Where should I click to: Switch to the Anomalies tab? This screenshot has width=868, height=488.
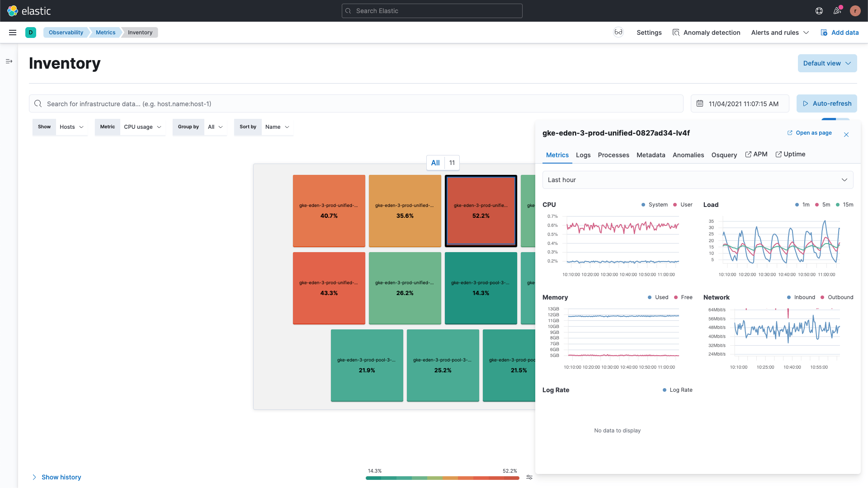point(689,155)
